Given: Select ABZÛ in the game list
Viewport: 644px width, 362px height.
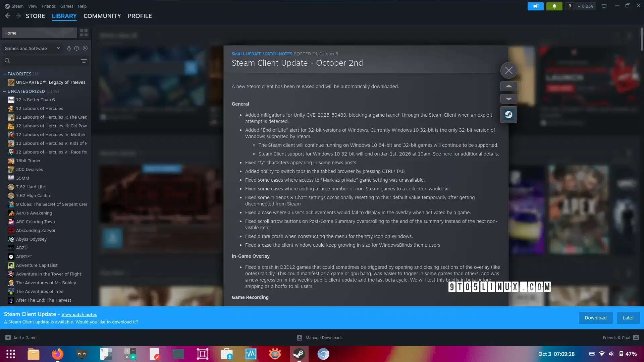Looking at the screenshot, I should click(22, 248).
